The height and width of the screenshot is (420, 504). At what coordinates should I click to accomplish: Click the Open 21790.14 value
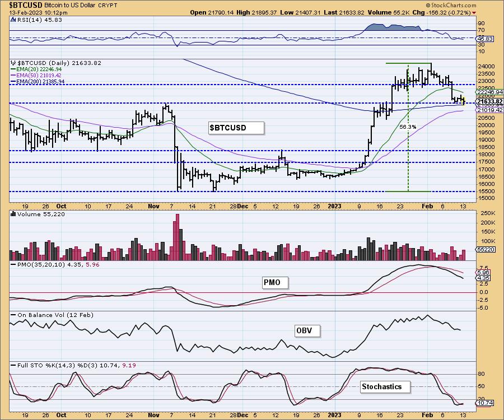tap(212, 12)
